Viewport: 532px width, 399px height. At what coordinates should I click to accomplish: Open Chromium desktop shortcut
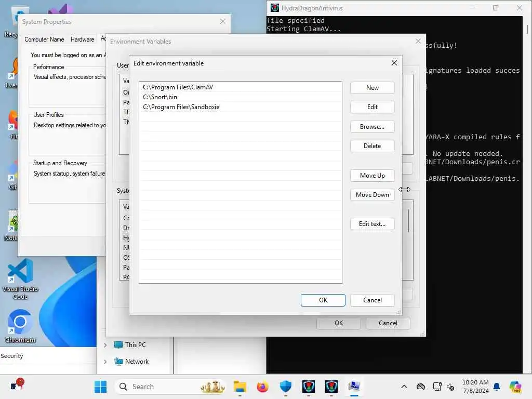point(20,326)
